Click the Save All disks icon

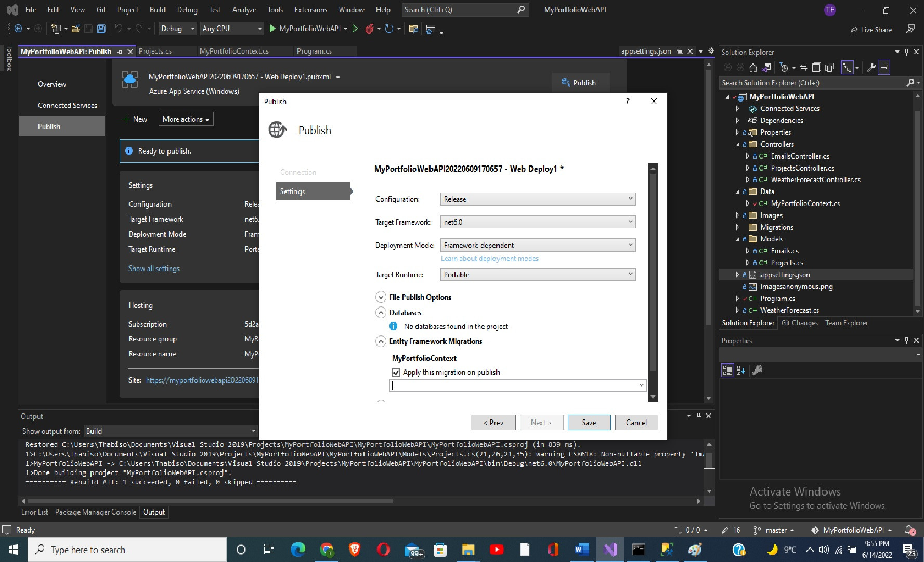[x=101, y=29]
